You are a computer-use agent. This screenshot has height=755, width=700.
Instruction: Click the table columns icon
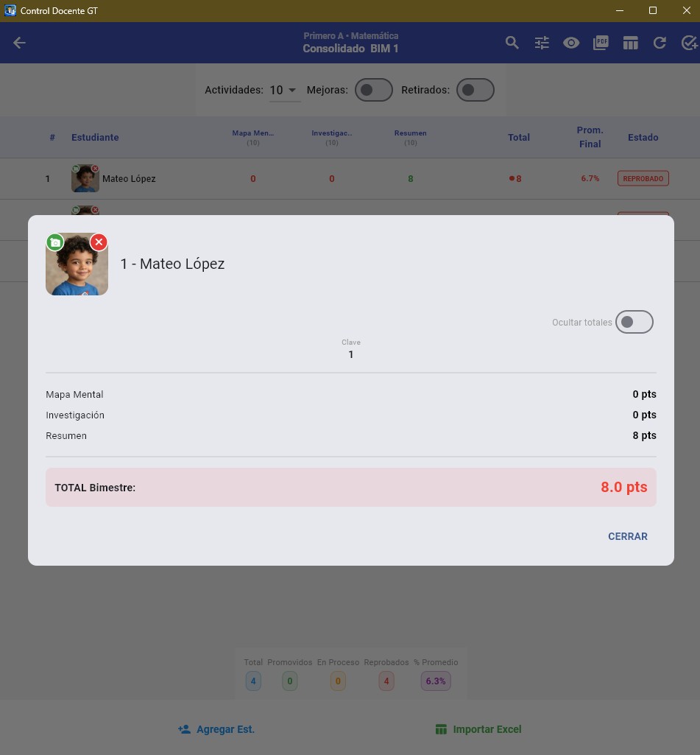(630, 43)
